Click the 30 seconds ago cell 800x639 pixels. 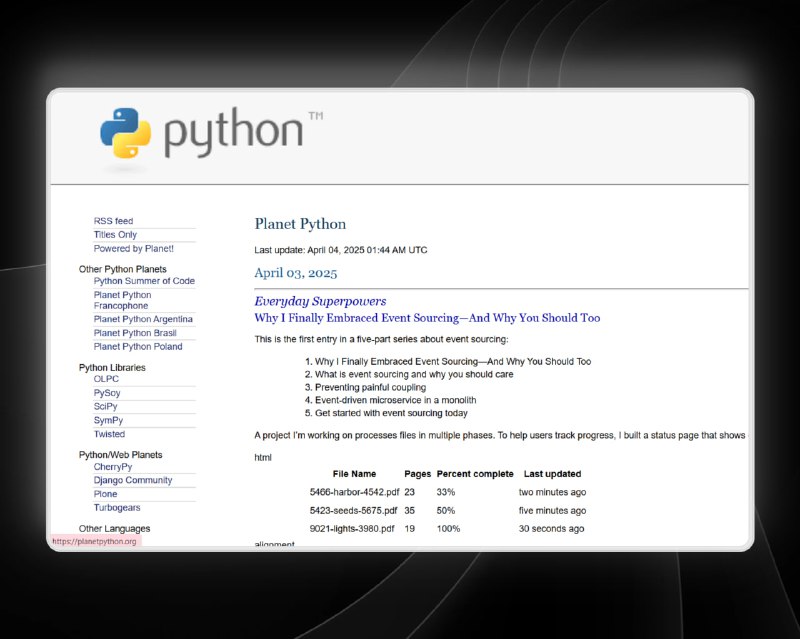tap(551, 529)
